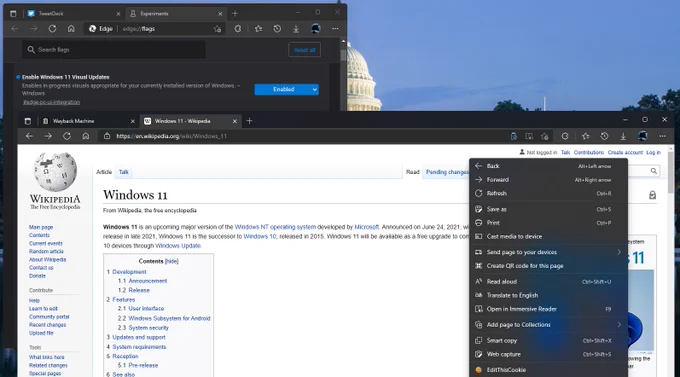
Task: Click page protection padlock icon on Wikipedia article
Action: pos(652,195)
